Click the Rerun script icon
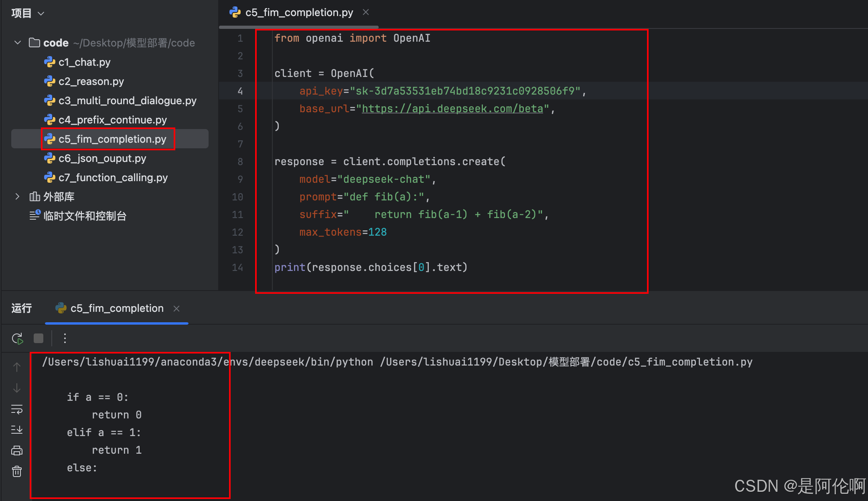 click(x=17, y=339)
